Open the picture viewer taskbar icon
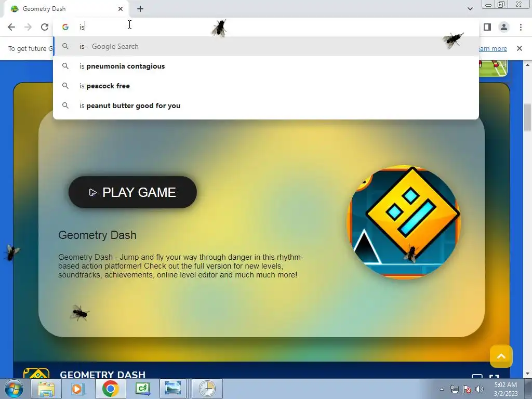 tap(173, 389)
